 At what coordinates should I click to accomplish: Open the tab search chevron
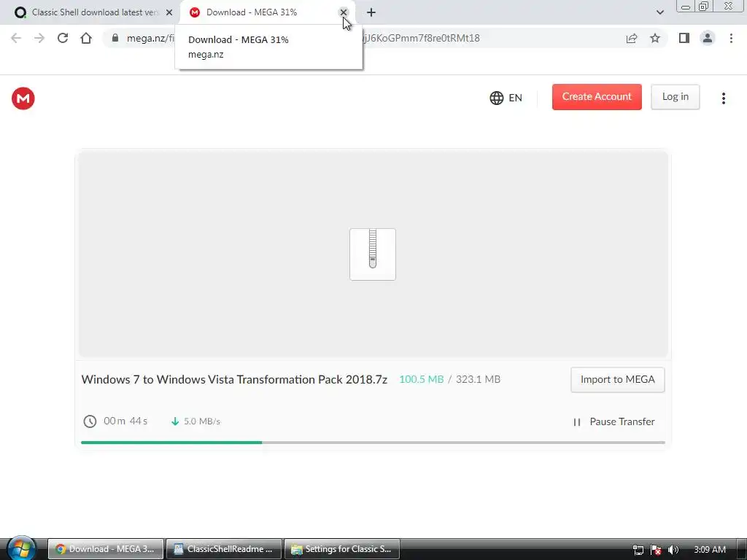click(x=659, y=12)
